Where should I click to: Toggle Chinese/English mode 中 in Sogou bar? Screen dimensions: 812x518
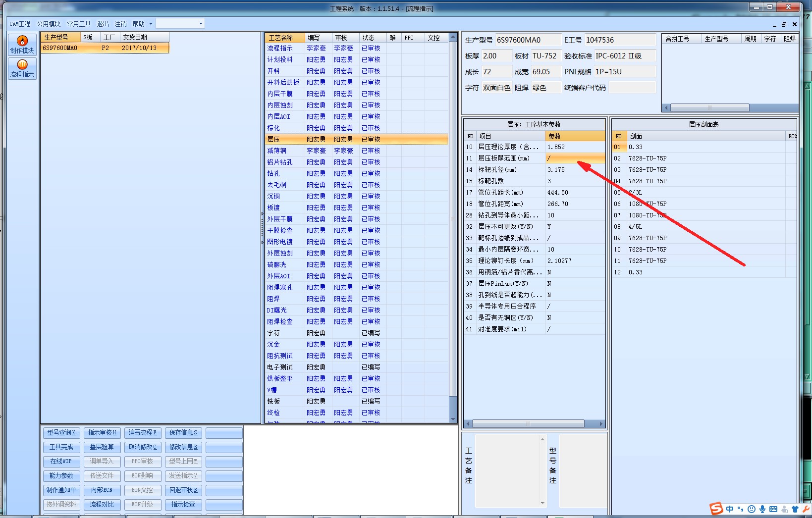pos(730,509)
